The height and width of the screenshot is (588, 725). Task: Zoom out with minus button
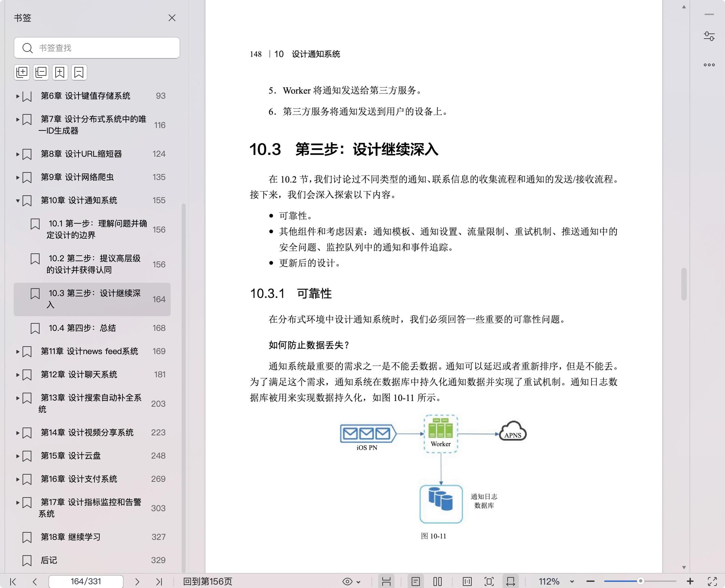591,582
